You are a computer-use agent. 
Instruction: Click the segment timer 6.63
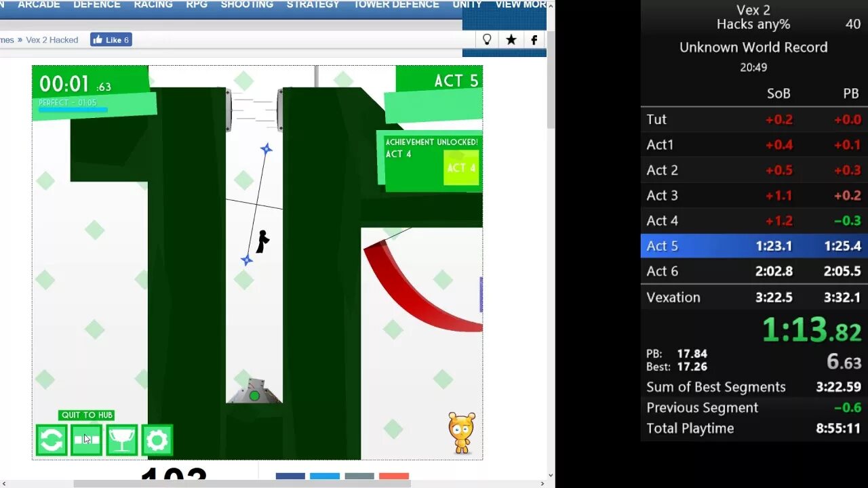[844, 362]
